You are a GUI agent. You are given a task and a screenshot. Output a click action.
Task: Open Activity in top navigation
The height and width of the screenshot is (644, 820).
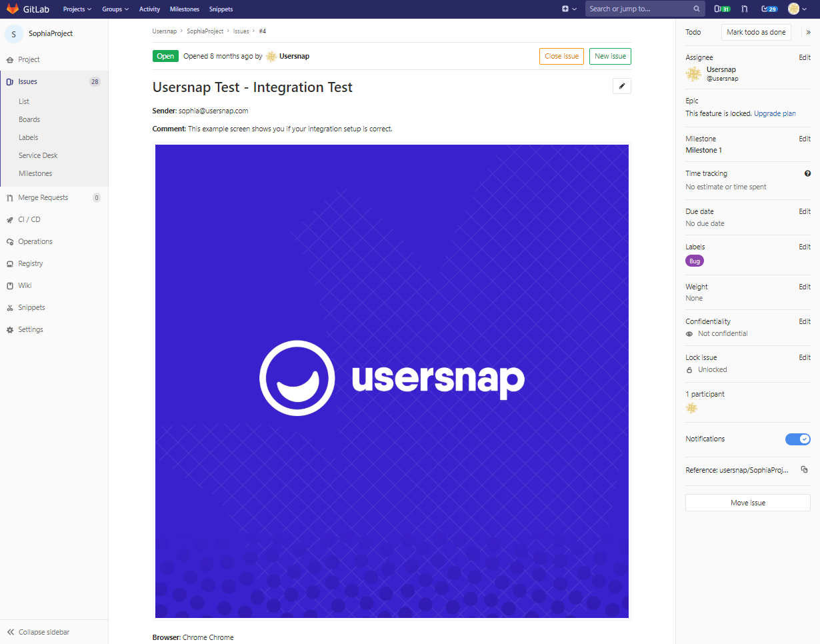[x=149, y=9]
